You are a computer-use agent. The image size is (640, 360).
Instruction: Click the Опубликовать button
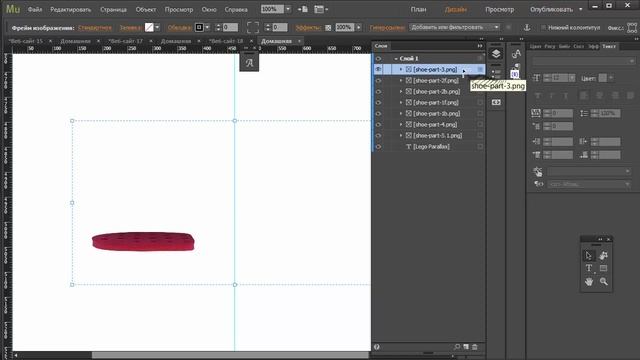[x=551, y=9]
